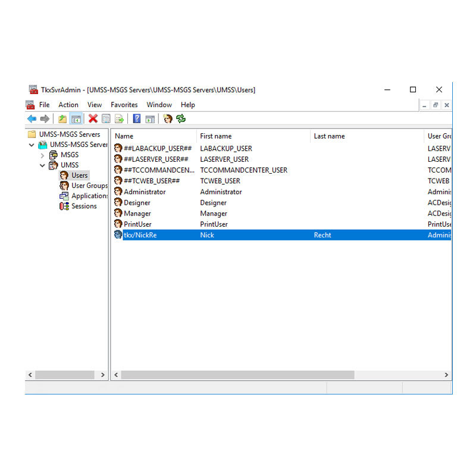Click the TCWEB user group cell
Screen dimensions: 476x476
[x=439, y=181]
